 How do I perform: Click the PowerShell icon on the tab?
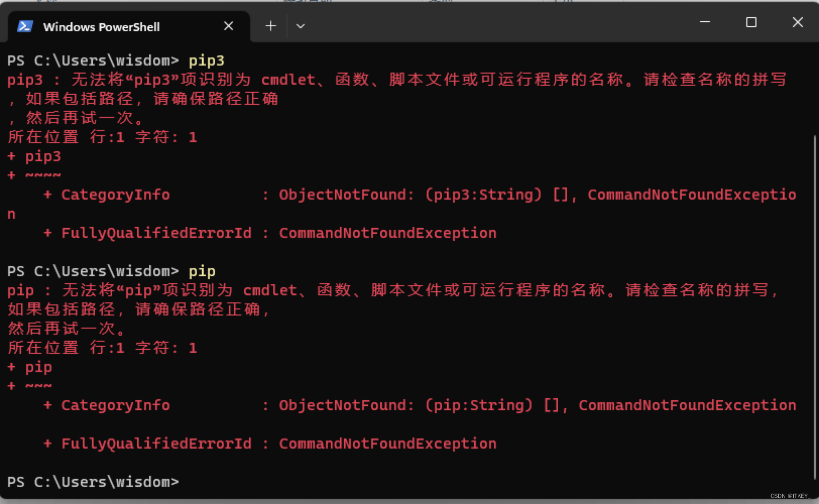click(x=25, y=26)
